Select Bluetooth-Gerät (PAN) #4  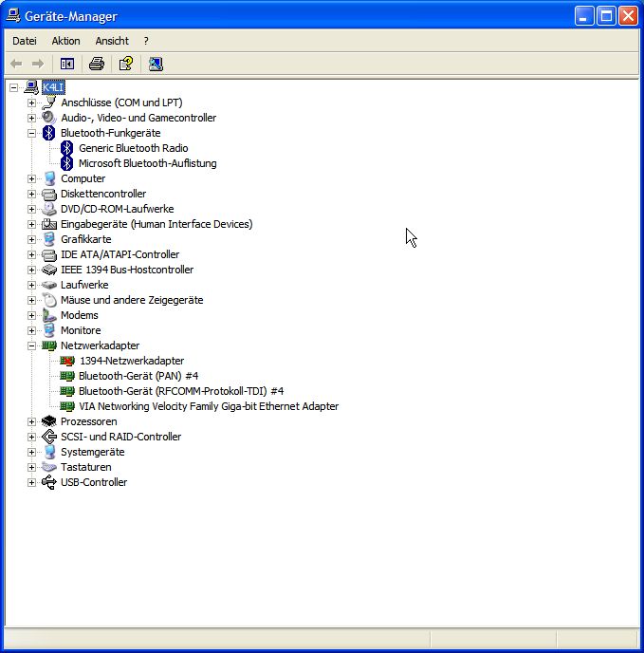138,376
